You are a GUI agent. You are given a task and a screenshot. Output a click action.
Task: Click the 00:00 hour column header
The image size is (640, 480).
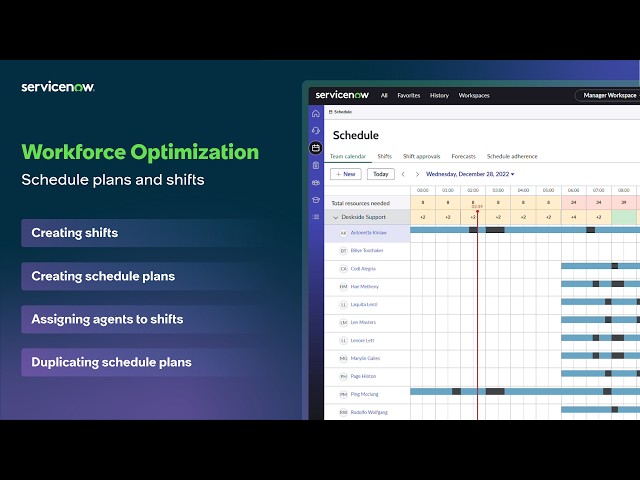(422, 190)
